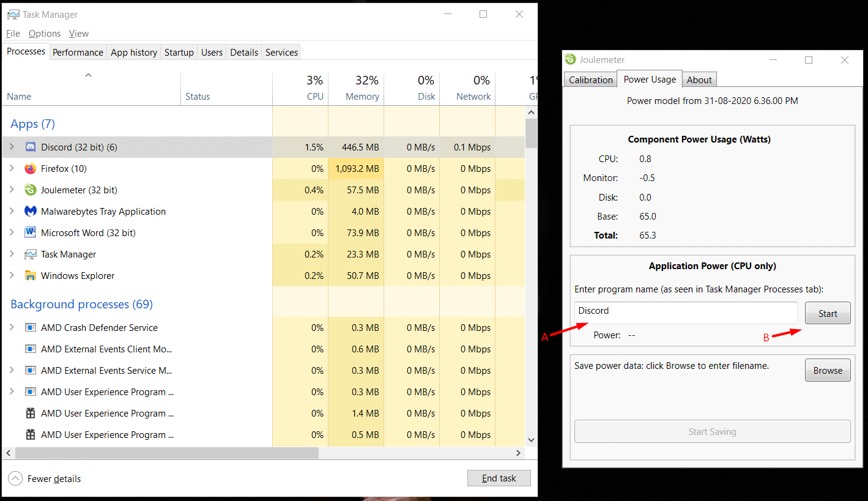Click the program name input field containing Discord
This screenshot has height=501, width=868.
coord(686,312)
